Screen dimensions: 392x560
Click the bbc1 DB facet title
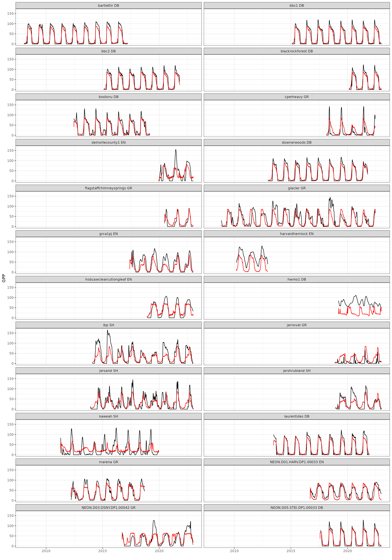296,6
